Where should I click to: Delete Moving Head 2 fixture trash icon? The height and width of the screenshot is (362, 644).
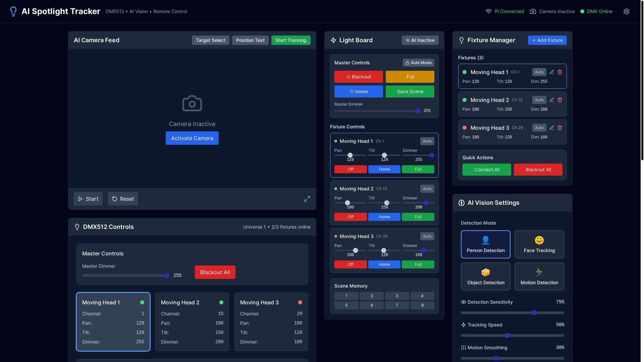click(x=560, y=100)
